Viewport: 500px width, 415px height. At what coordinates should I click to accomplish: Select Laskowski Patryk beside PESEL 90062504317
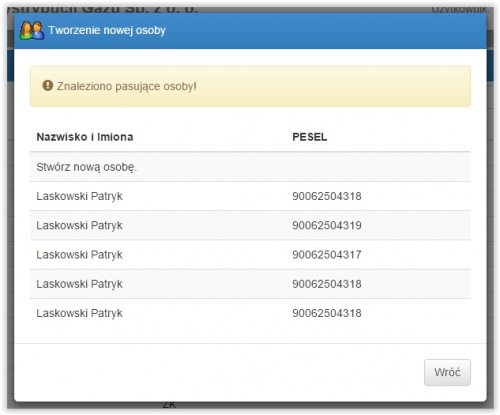coord(79,255)
